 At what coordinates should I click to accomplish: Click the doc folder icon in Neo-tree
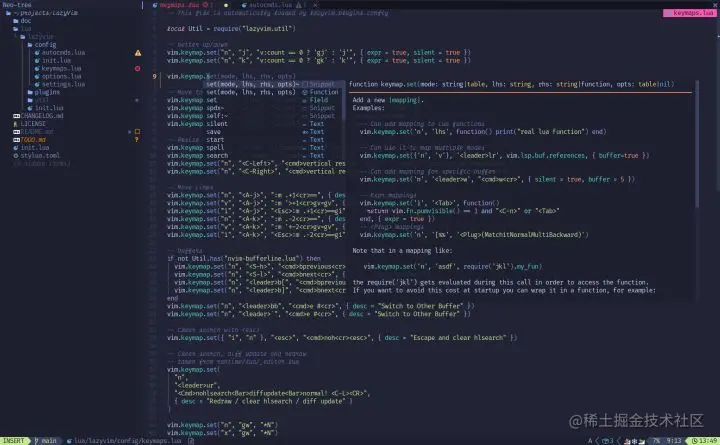pos(16,21)
